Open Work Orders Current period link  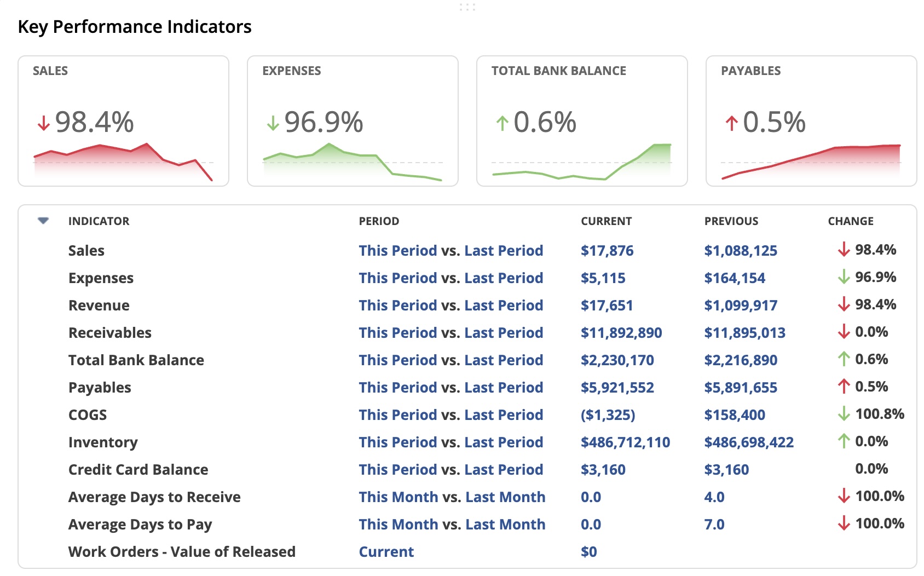point(386,552)
